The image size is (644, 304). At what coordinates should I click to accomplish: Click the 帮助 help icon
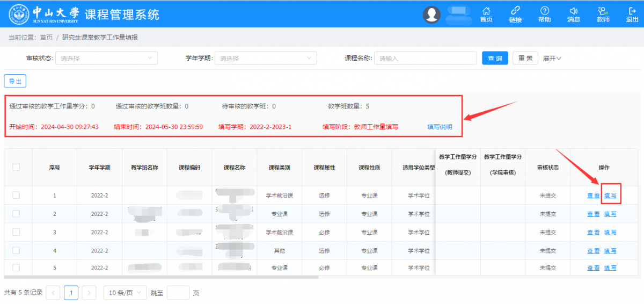(x=544, y=11)
